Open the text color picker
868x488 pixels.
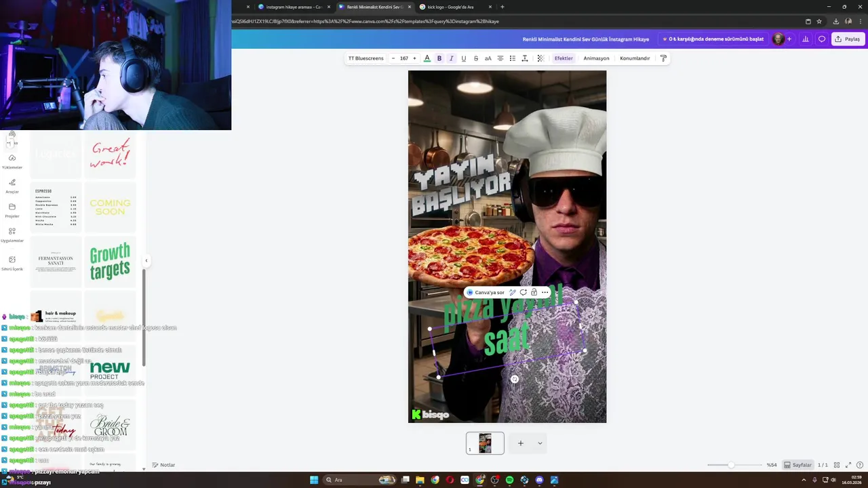tap(427, 58)
